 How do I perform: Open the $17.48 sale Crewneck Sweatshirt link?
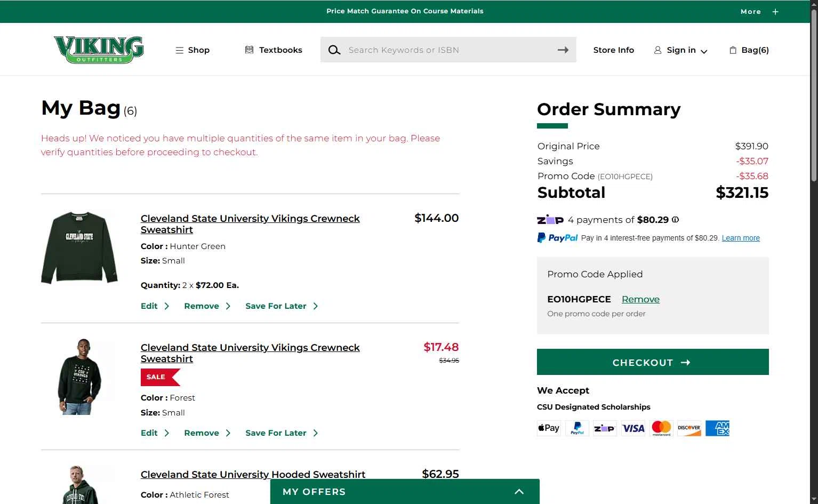tap(250, 353)
